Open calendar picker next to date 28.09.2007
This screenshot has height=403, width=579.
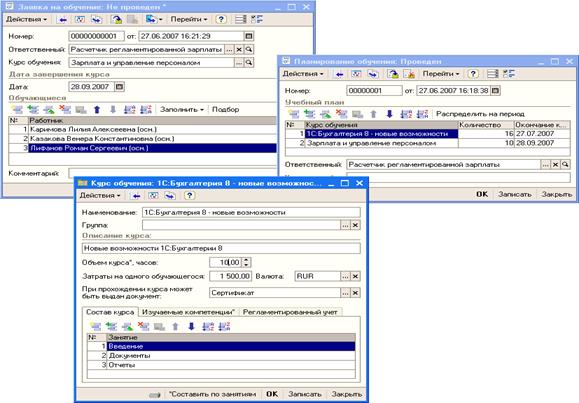pos(119,87)
